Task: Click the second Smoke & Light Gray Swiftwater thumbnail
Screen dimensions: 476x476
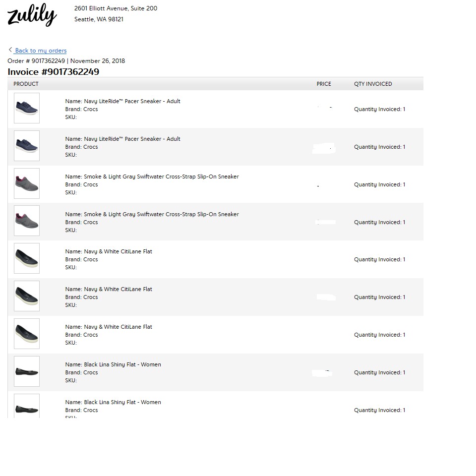Action: (27, 221)
